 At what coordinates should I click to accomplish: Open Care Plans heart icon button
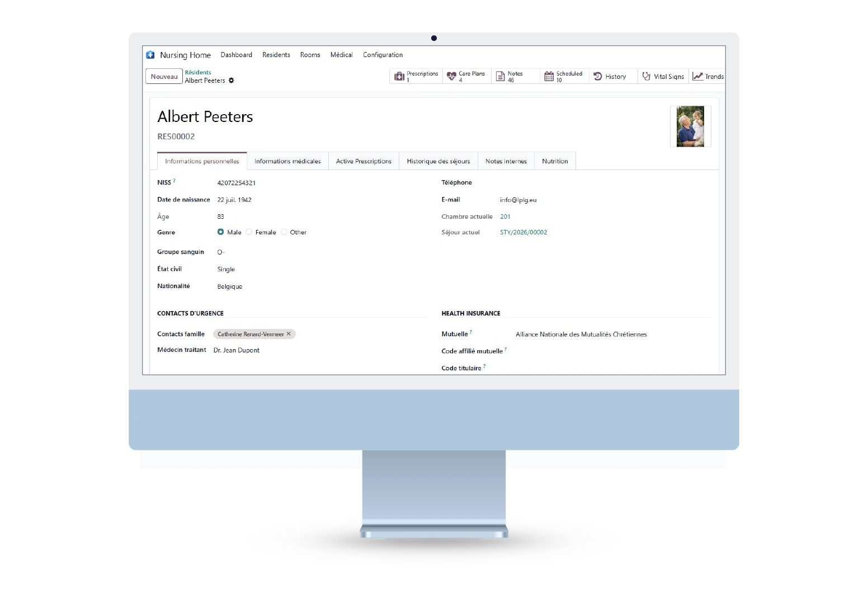pyautogui.click(x=452, y=77)
